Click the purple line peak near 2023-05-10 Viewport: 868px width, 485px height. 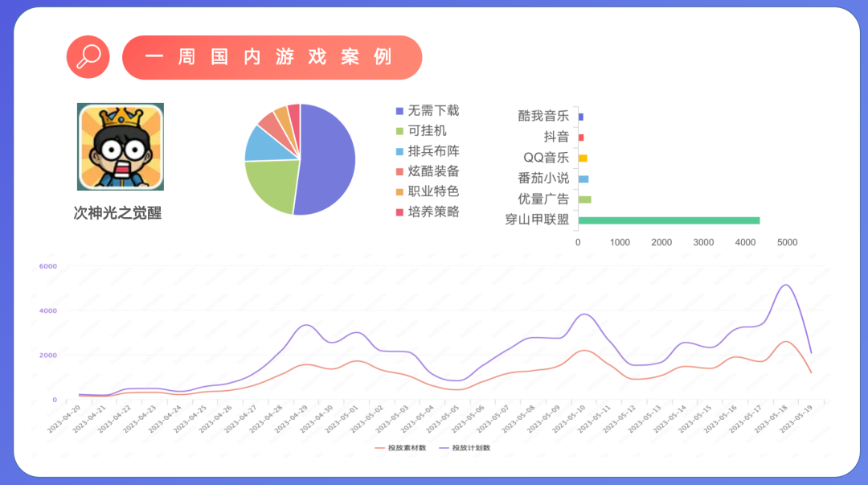(x=584, y=314)
